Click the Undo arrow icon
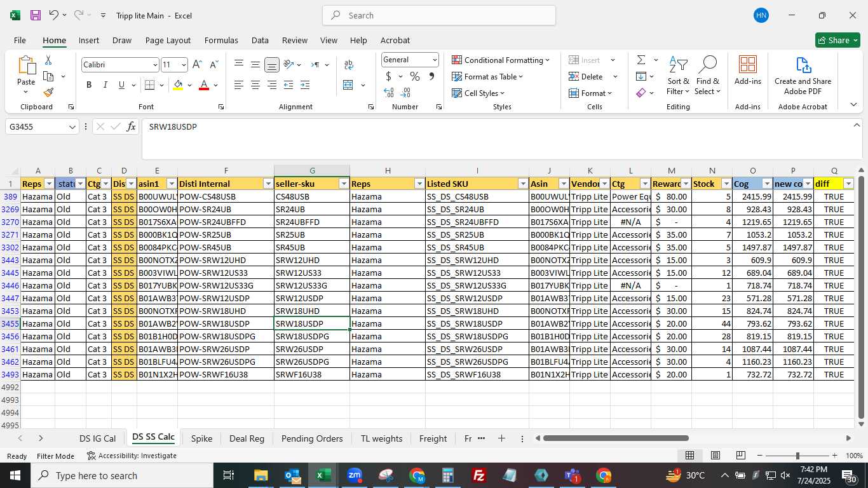868x488 pixels. coord(54,15)
